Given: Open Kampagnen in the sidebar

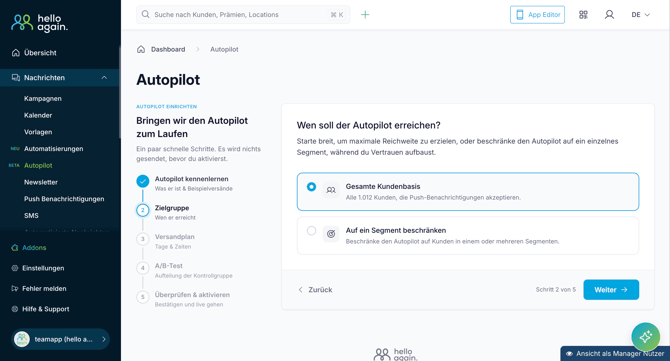Looking at the screenshot, I should [43, 99].
